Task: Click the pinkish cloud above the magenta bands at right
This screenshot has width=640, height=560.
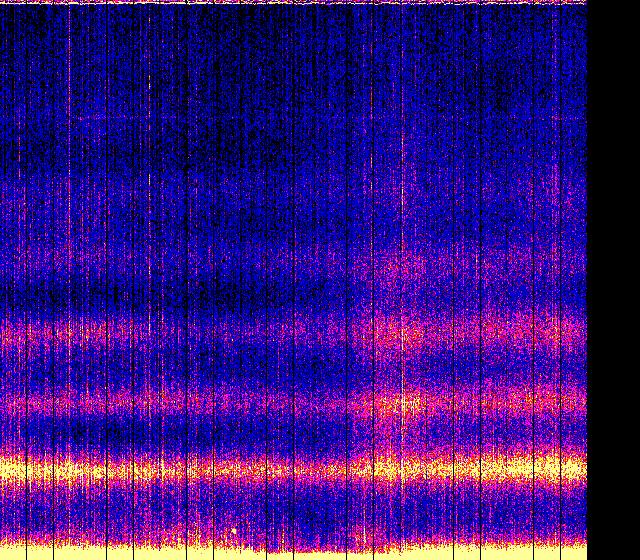Action: point(420,265)
